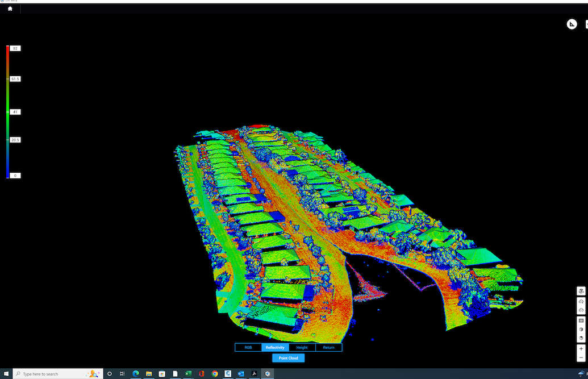Select the upper cube view icon
588x379 pixels.
pyautogui.click(x=581, y=329)
